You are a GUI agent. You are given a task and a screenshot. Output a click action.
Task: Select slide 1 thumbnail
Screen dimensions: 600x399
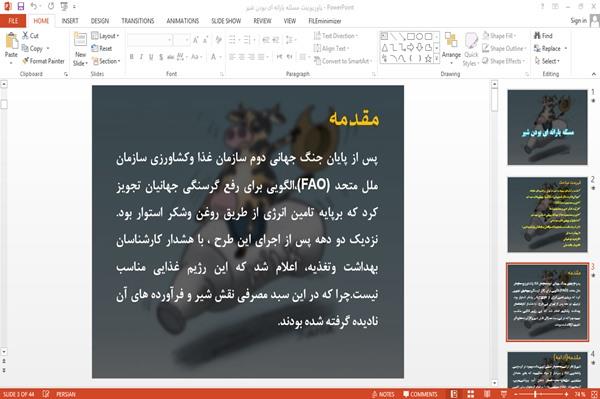click(547, 127)
